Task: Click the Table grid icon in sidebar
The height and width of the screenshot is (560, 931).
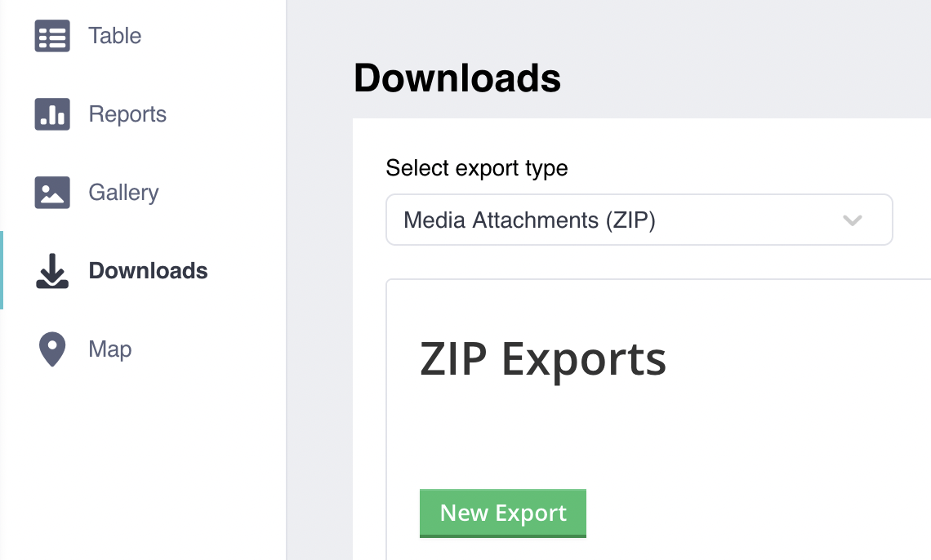Action: pyautogui.click(x=52, y=36)
